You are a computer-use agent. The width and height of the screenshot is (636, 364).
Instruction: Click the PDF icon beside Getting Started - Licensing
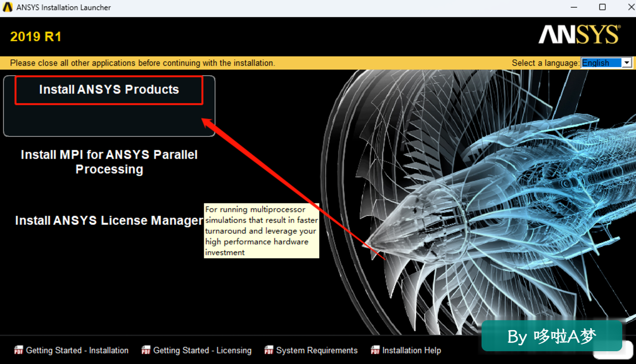[146, 350]
